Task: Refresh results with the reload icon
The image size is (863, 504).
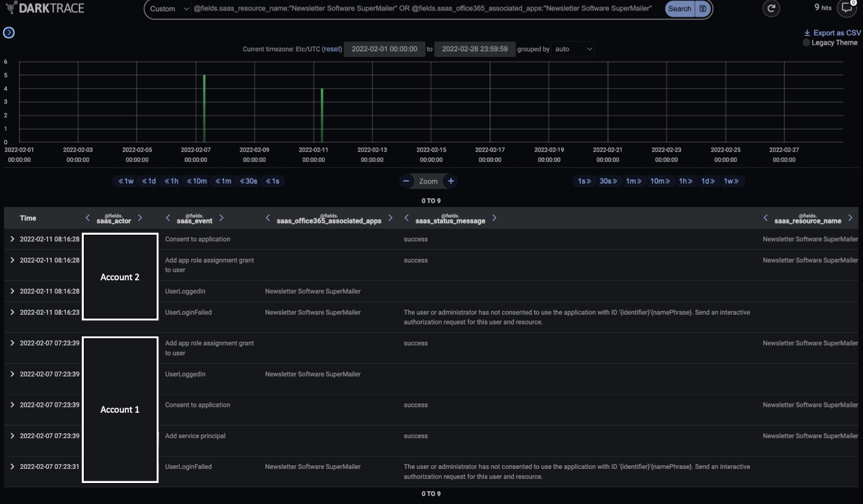Action: (771, 9)
